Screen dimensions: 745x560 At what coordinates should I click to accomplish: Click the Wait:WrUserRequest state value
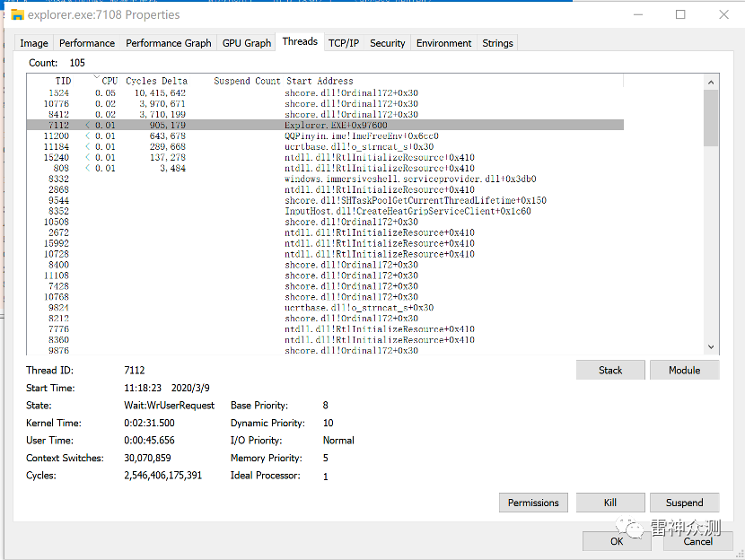(169, 406)
